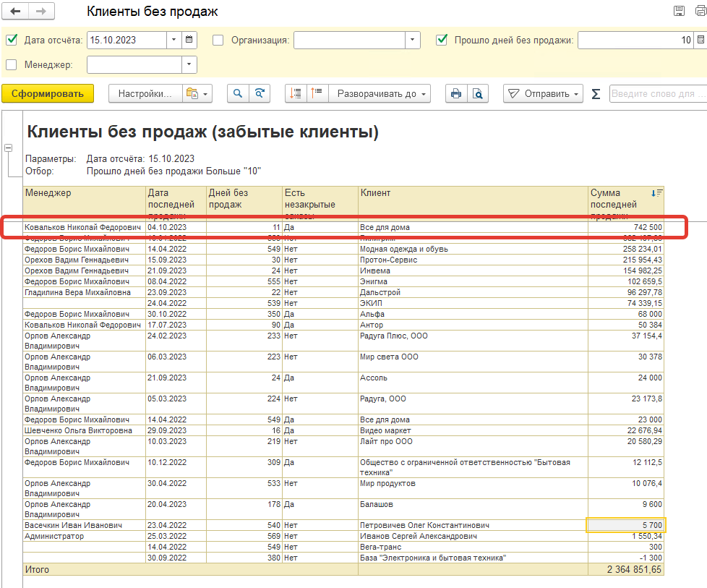Screen dimensions: 707x588
Task: Click the find next icon
Action: (260, 93)
